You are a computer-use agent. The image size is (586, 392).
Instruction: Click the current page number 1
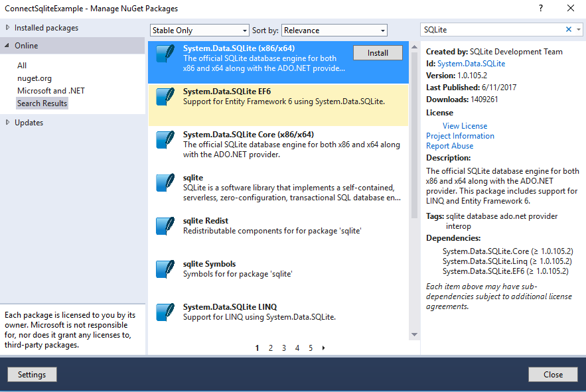click(257, 348)
